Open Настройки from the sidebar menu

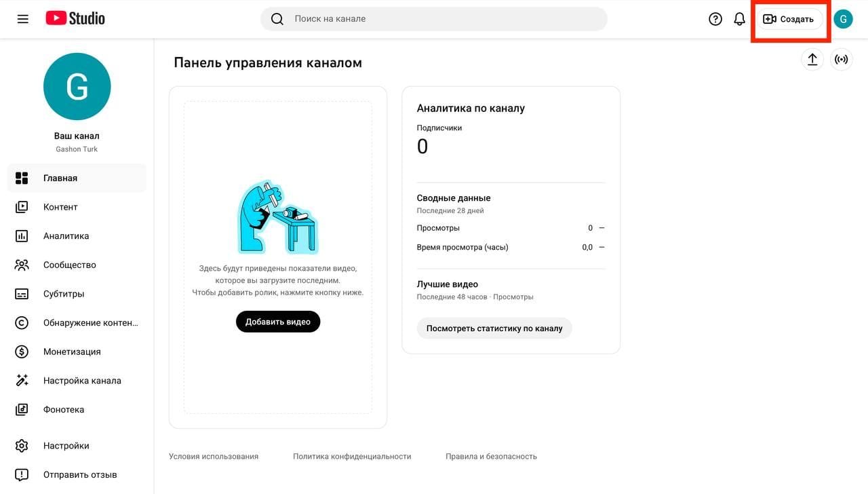22,445
